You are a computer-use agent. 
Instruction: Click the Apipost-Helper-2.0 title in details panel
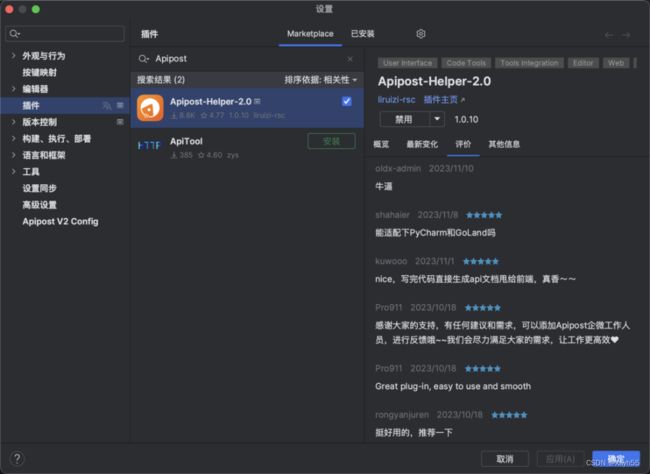click(x=434, y=81)
